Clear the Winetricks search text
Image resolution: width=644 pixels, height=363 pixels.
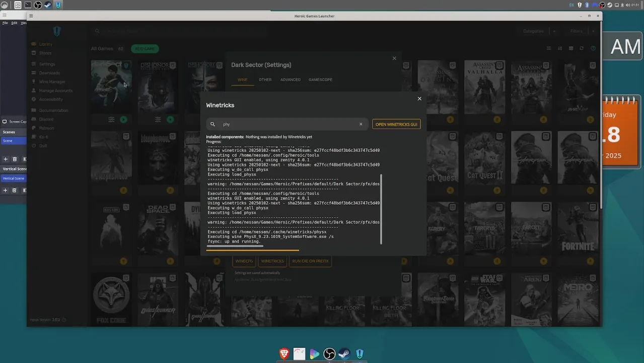coord(361,124)
